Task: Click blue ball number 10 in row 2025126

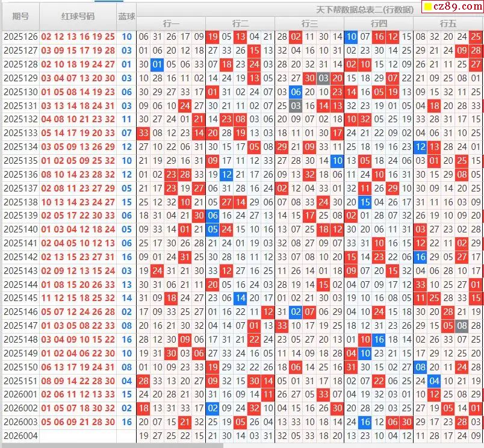Action: 126,37
